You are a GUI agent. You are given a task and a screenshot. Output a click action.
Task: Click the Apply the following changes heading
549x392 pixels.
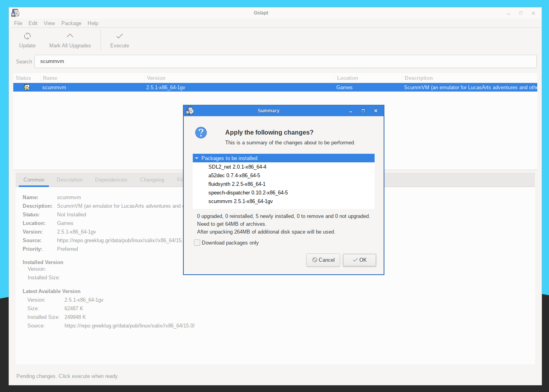(x=269, y=132)
